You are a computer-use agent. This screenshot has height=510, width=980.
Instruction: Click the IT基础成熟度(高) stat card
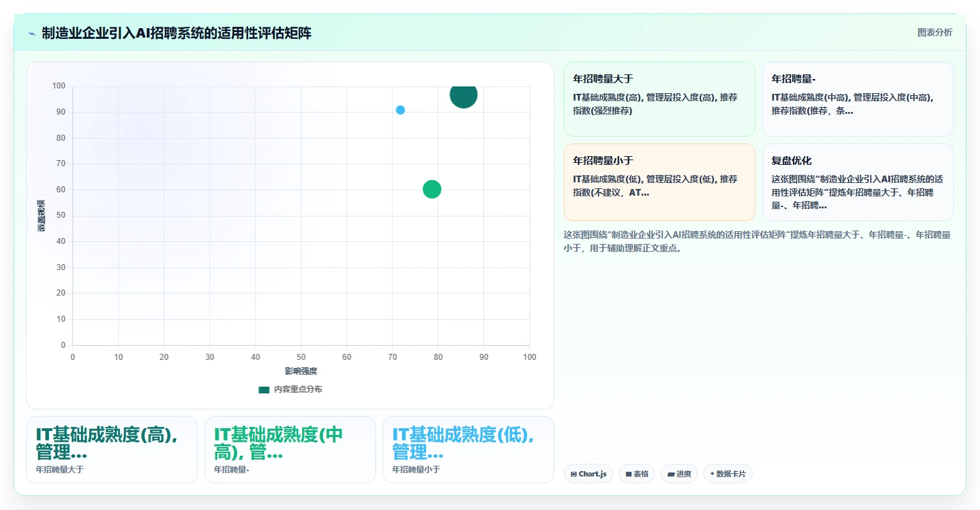[112, 450]
